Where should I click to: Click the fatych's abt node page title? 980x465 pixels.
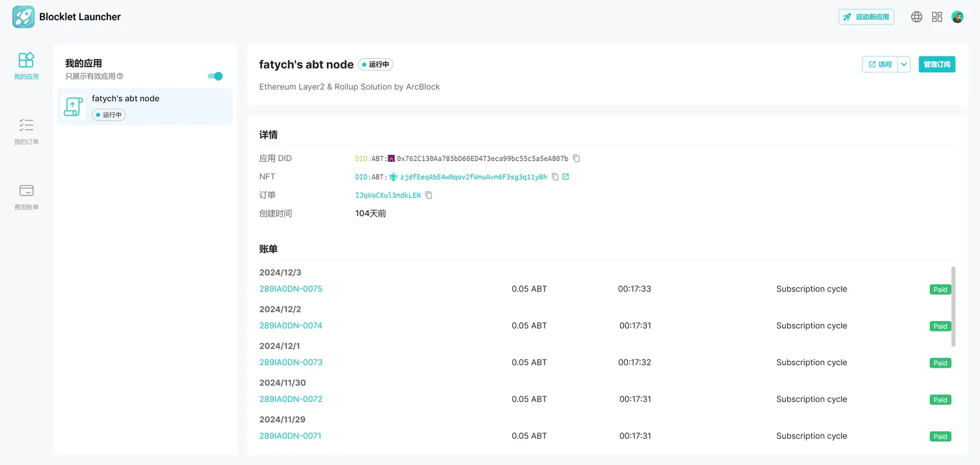(306, 64)
